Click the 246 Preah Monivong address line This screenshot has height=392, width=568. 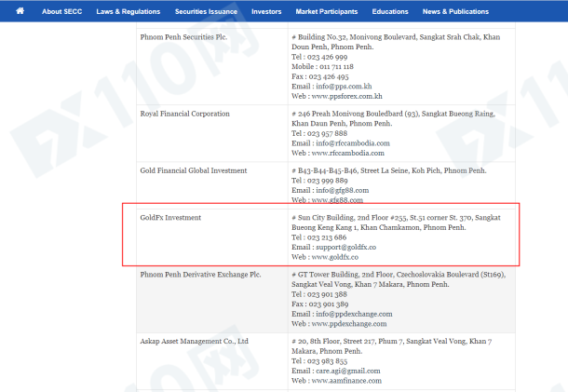click(x=393, y=118)
